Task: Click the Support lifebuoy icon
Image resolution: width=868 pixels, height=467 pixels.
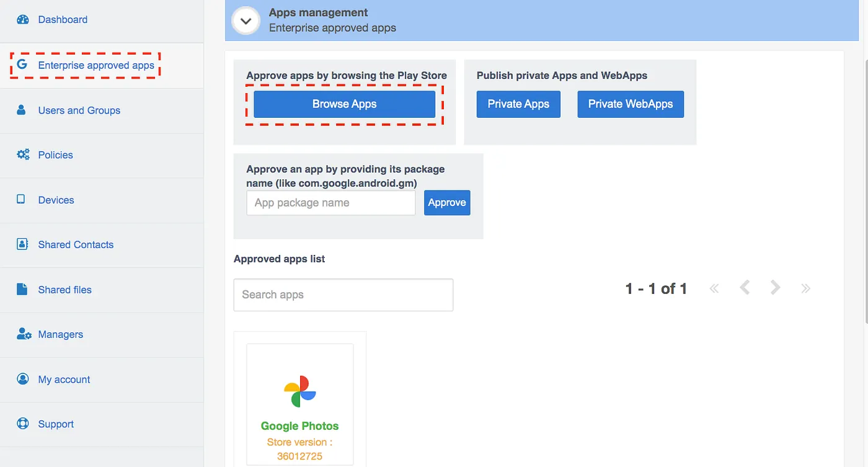Action: point(23,424)
